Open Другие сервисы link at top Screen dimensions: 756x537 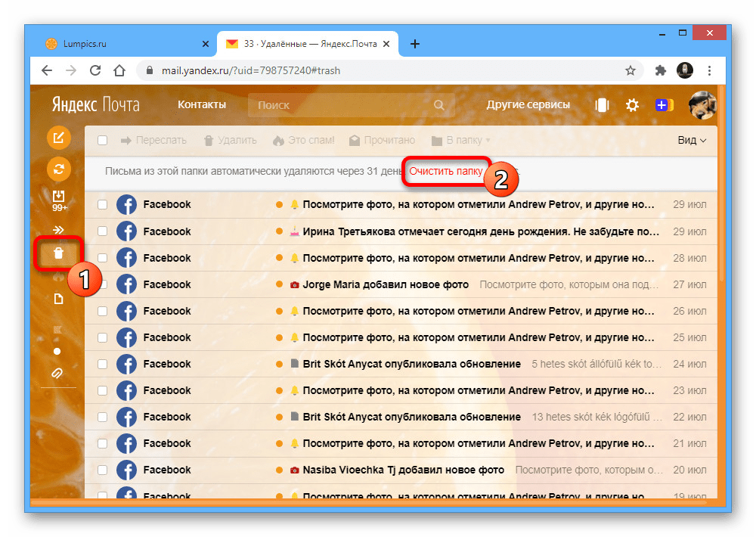(528, 104)
